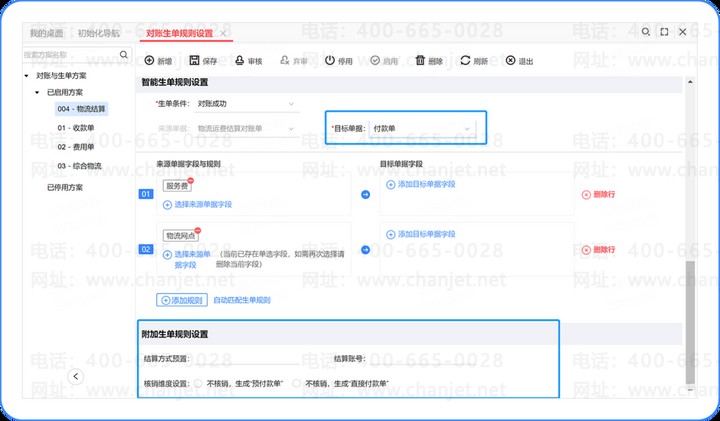
Task: Click the blue 02 row number badge
Action: [x=146, y=249]
